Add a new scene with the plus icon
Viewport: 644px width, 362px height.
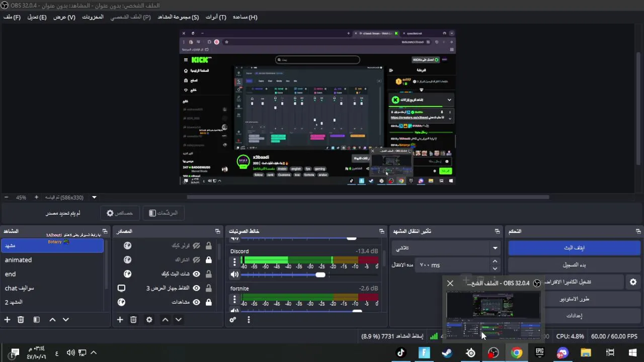pyautogui.click(x=7, y=320)
